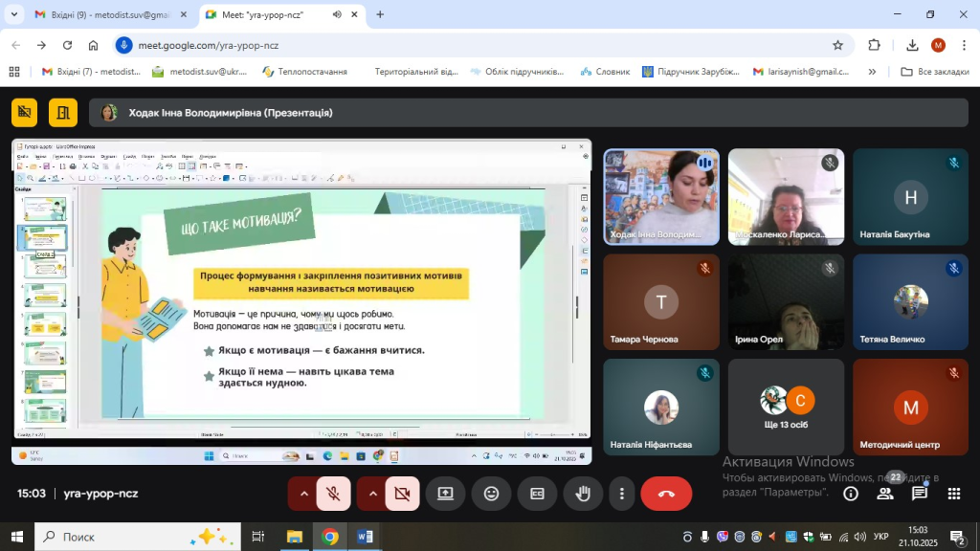This screenshot has width=980, height=551.
Task: Open the emoji reactions button
Action: point(491,494)
